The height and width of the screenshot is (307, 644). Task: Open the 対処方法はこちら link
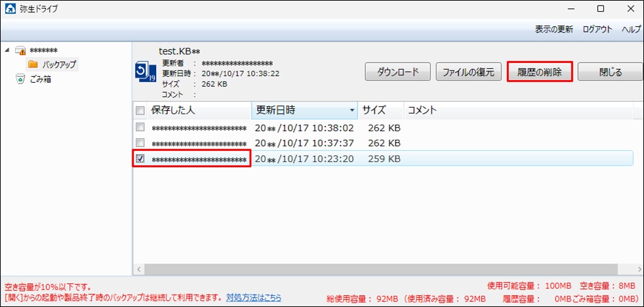254,297
